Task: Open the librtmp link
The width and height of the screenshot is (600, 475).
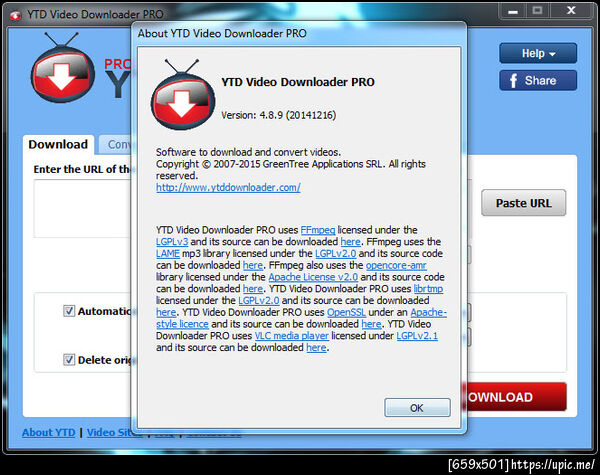Action: click(x=428, y=289)
